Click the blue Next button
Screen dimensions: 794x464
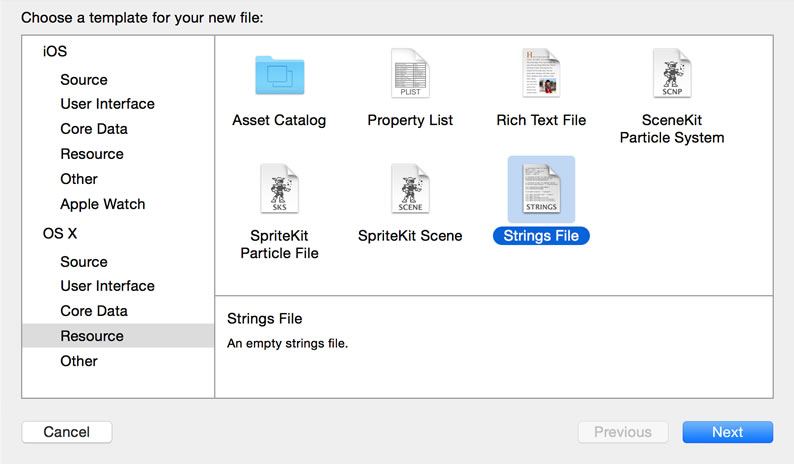click(728, 432)
